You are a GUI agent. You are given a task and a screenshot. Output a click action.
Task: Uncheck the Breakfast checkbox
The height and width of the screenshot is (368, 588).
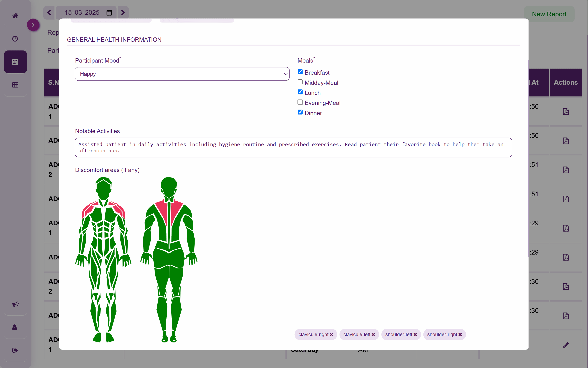point(300,72)
